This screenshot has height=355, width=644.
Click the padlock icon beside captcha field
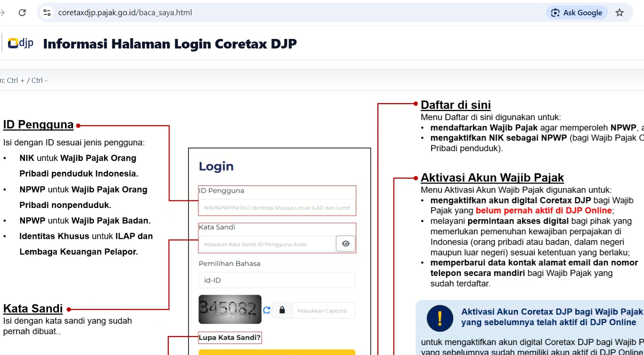[282, 310]
